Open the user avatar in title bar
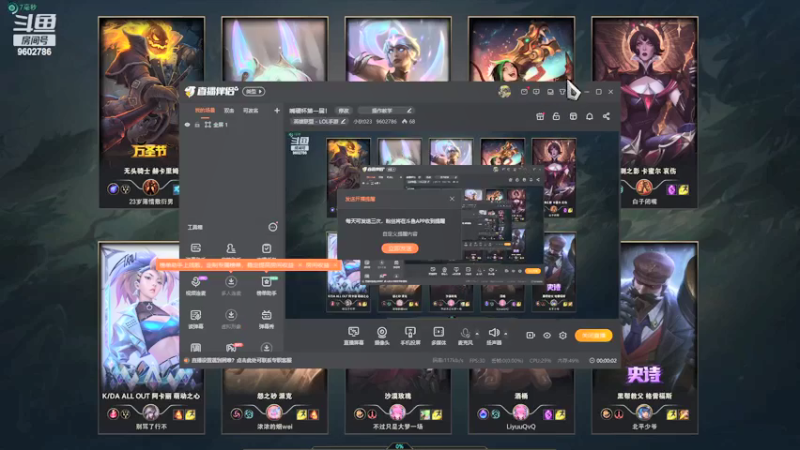The width and height of the screenshot is (800, 450). point(504,92)
